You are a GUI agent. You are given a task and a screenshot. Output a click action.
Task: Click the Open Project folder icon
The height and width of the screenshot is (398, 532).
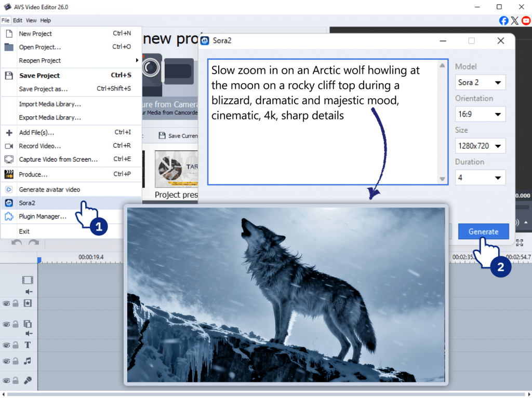[9, 47]
